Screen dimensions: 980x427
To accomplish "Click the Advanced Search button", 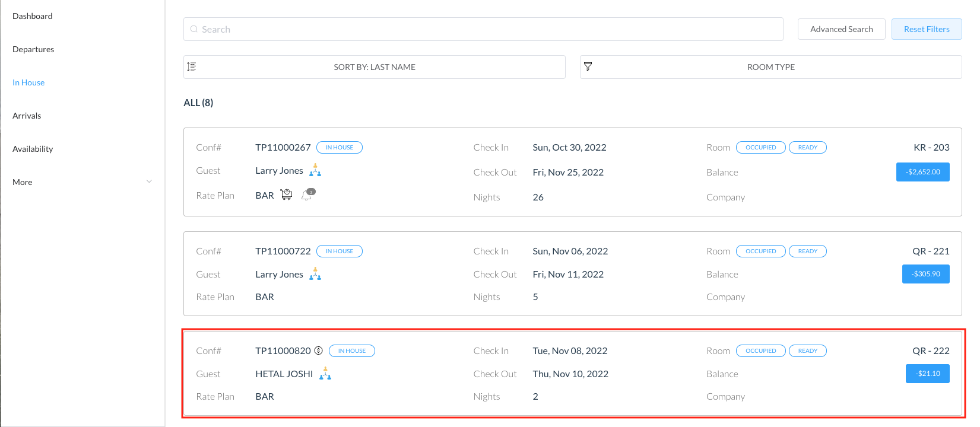I will pyautogui.click(x=841, y=29).
